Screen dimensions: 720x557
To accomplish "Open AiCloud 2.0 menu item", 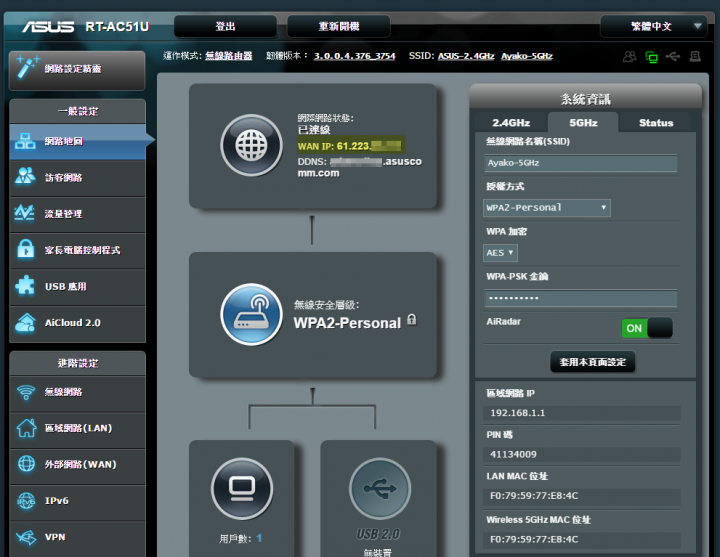I will click(77, 323).
